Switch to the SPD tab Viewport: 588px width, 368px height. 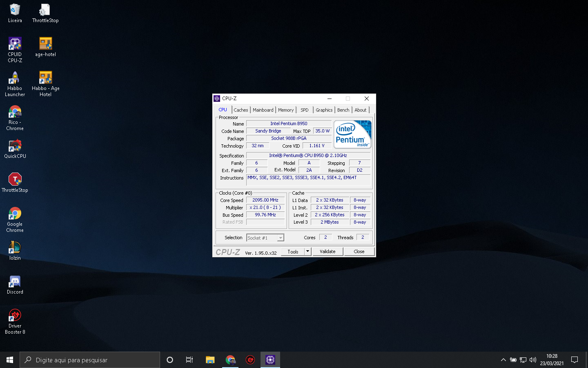tap(305, 110)
